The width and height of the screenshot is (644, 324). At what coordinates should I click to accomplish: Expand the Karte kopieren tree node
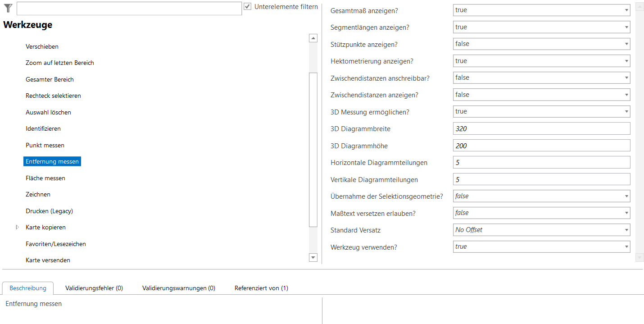18,227
